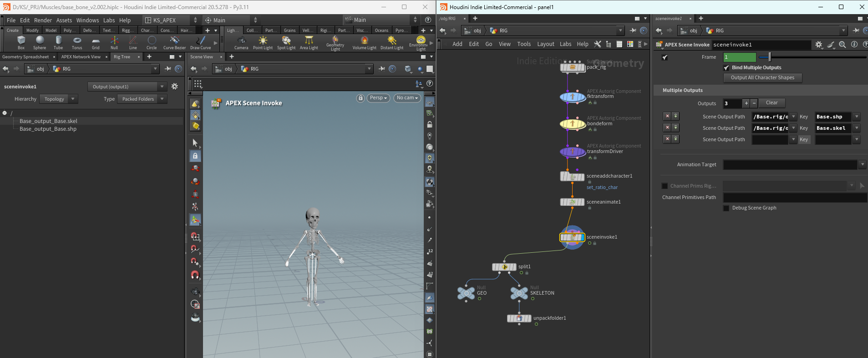Click Output All Character Shapes button

pos(762,78)
